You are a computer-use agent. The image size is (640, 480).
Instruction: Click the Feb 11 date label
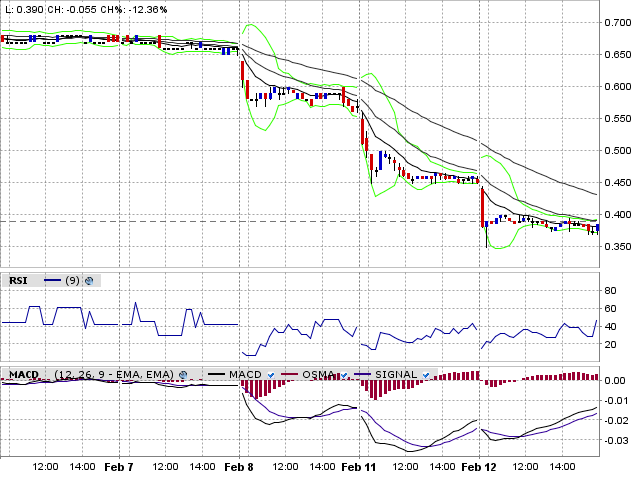pos(359,467)
